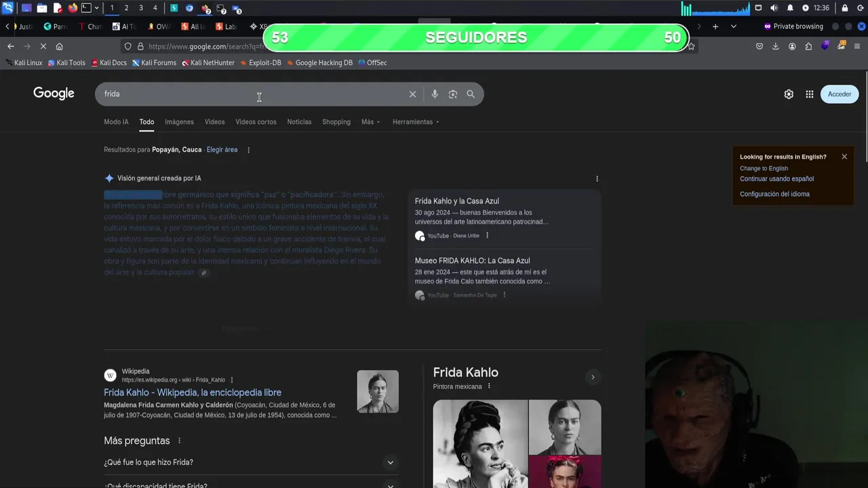Open the file manager panel icon
The image size is (868, 488).
[42, 8]
